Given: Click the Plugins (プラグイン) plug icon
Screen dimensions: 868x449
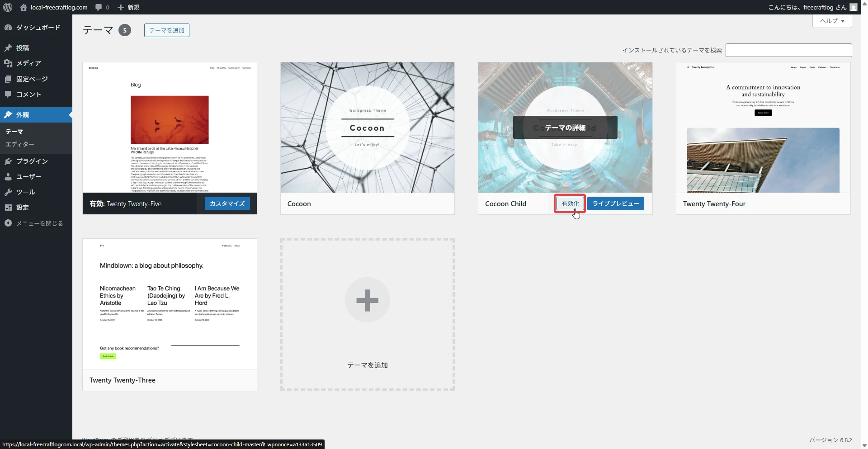Looking at the screenshot, I should 8,161.
